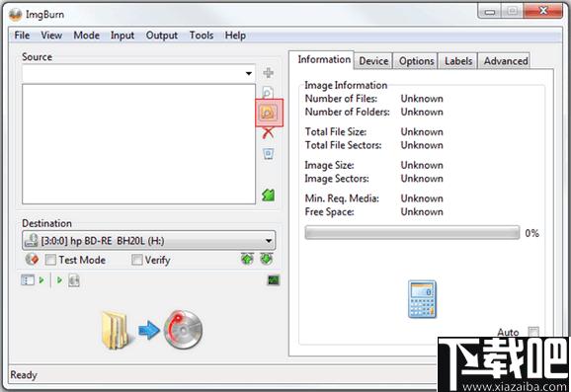The width and height of the screenshot is (571, 392).
Task: Click the red X remove item icon
Action: (x=268, y=133)
